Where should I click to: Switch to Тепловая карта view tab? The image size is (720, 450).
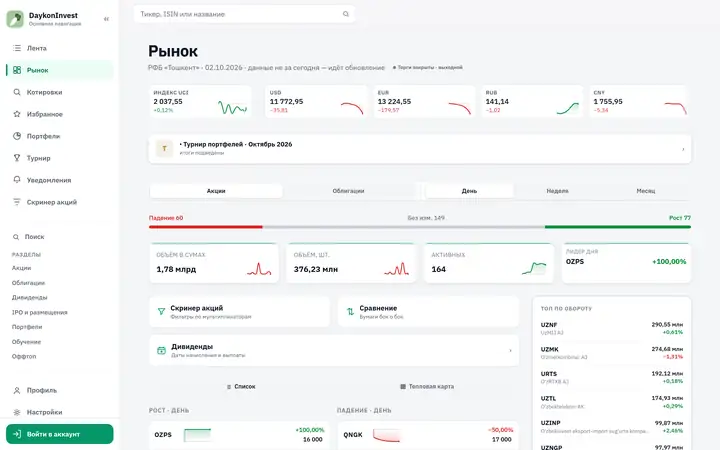coord(427,387)
